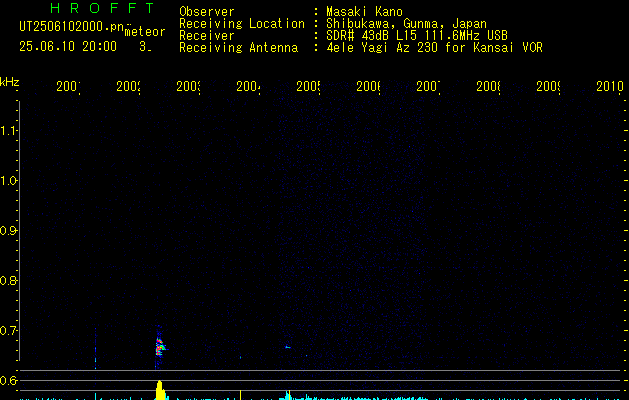Click the green HROFFT title text

(x=102, y=8)
